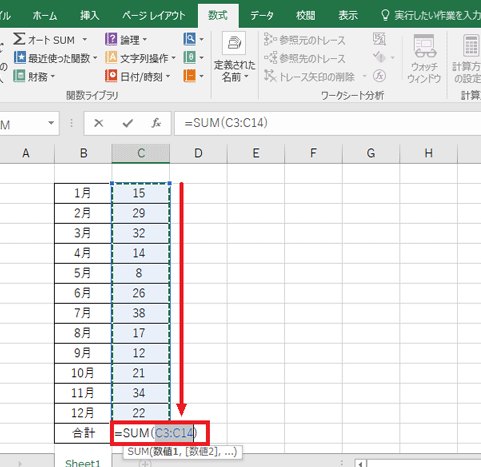Click in the formula bar =SUM(C3:C14)
481x467 pixels.
tap(327, 123)
